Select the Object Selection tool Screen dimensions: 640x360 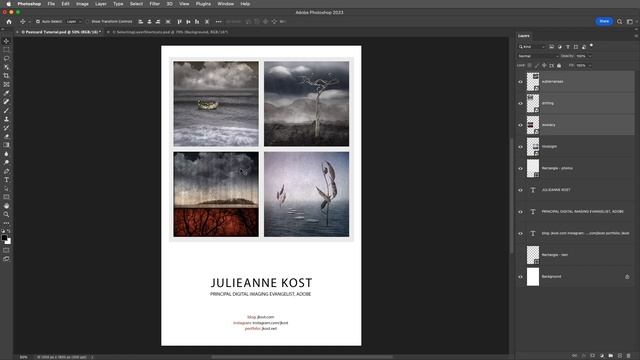(6, 67)
